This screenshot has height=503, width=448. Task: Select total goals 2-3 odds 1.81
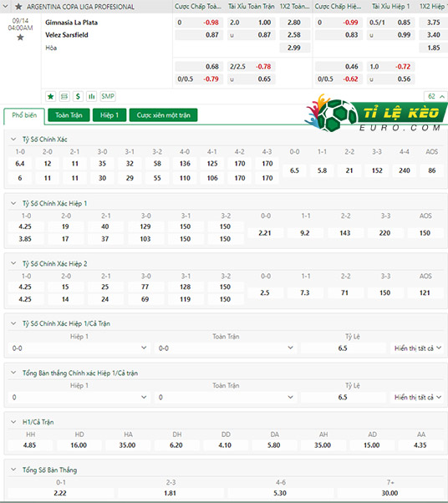point(171,493)
